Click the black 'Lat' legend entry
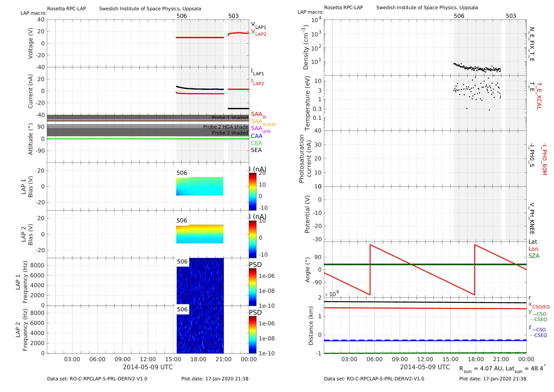 [533, 242]
